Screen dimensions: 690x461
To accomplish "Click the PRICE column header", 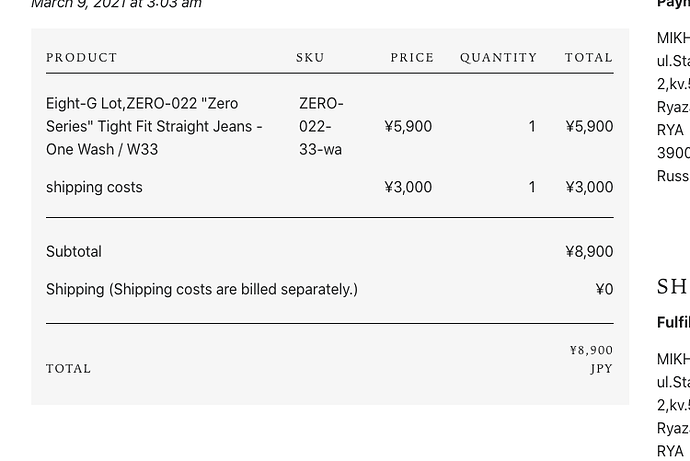I will (412, 58).
